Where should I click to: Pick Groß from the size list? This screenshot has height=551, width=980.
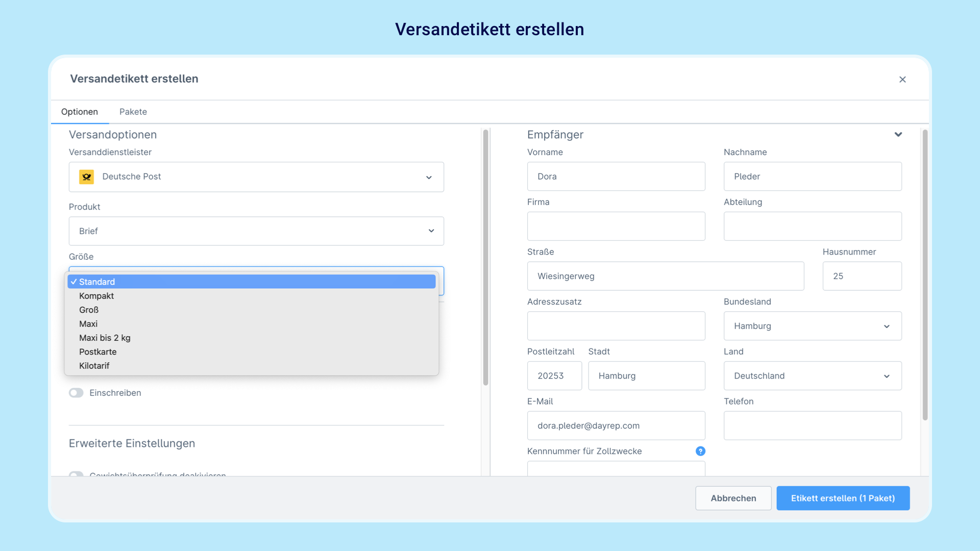tap(252, 310)
